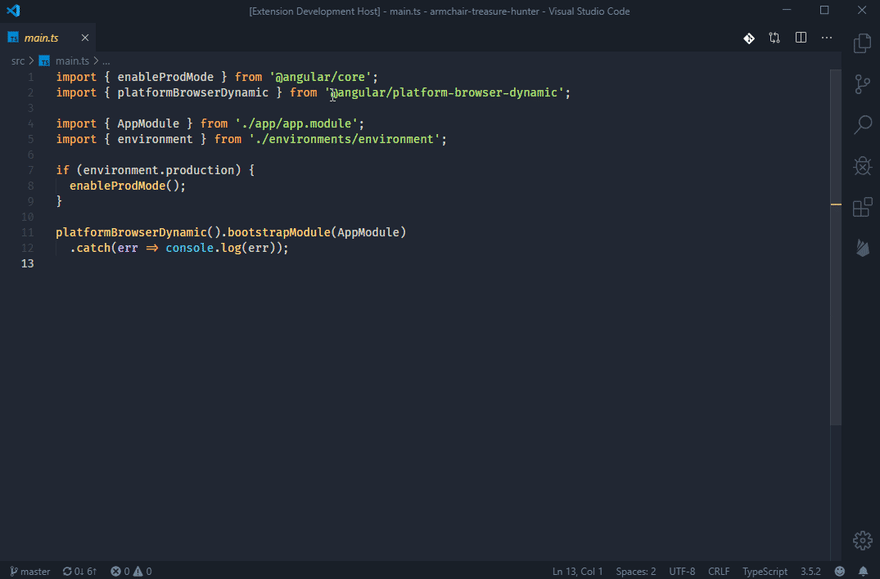Viewport: 880px width, 579px height.
Task: Show errors and warnings panel
Action: pos(131,571)
